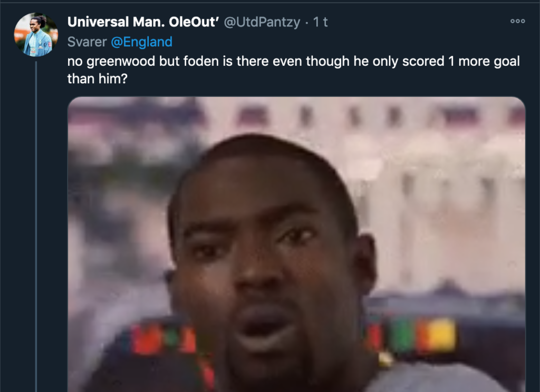Image resolution: width=540 pixels, height=392 pixels.
Task: Click the display name Universal Man. OleOut'
Action: pos(143,22)
